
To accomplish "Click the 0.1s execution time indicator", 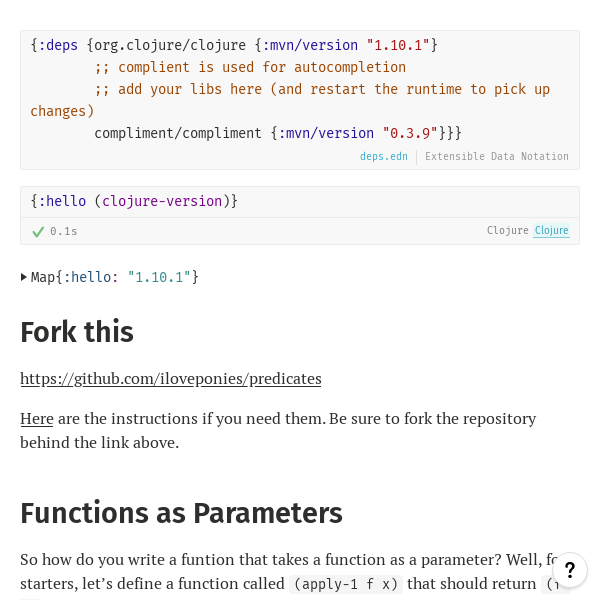I will [x=63, y=231].
